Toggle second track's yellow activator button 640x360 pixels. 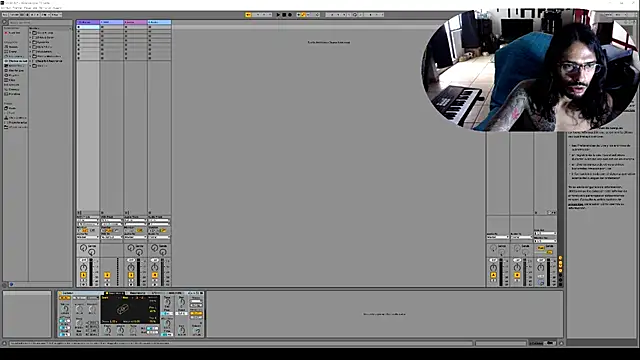pyautogui.click(x=107, y=276)
